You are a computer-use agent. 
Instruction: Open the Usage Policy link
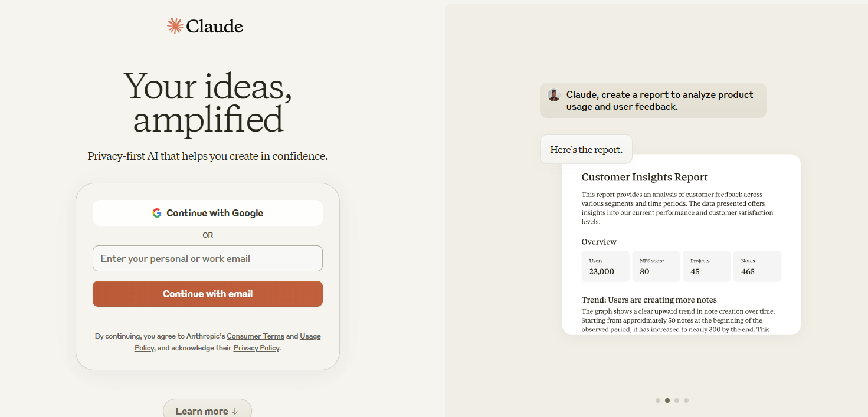[310, 336]
